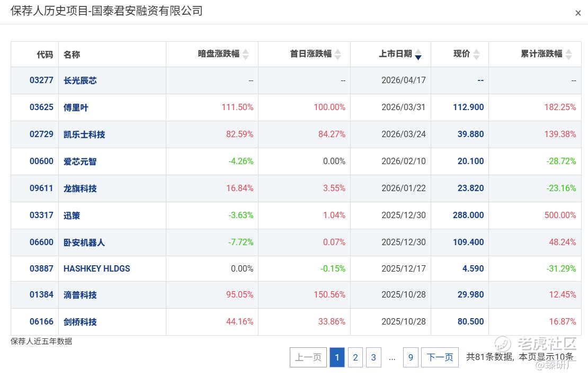The height and width of the screenshot is (378, 588).
Task: Open stock name 凯乐士科技
Action: pos(84,134)
